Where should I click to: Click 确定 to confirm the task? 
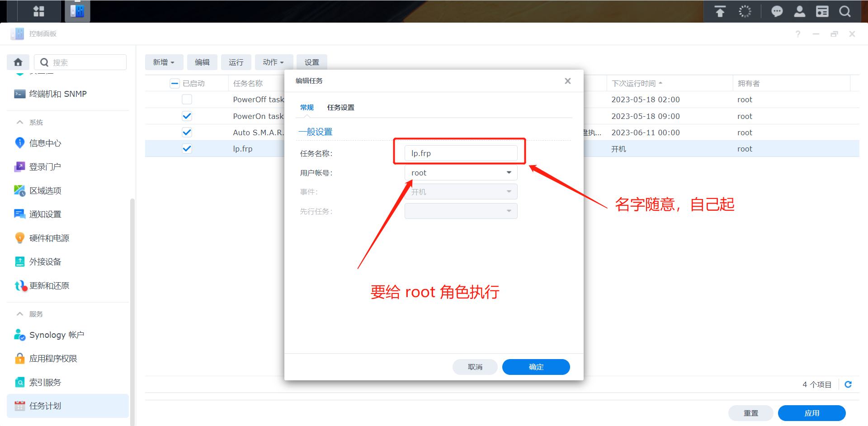click(x=536, y=367)
